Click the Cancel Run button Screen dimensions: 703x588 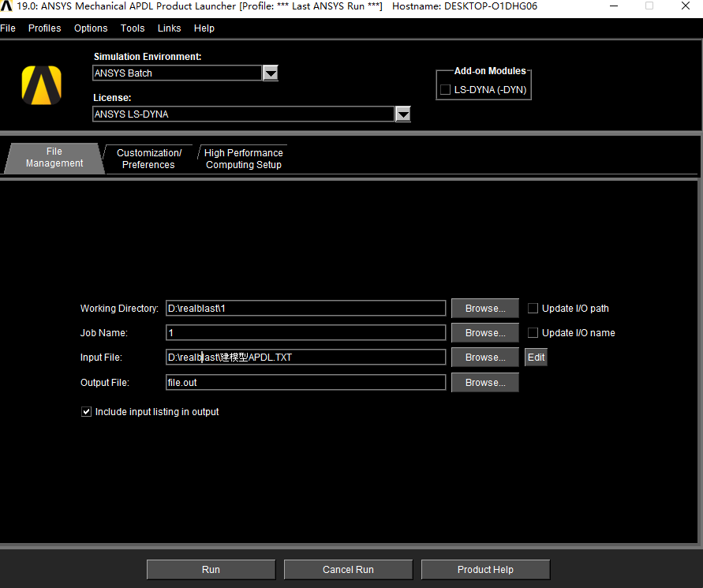(348, 570)
